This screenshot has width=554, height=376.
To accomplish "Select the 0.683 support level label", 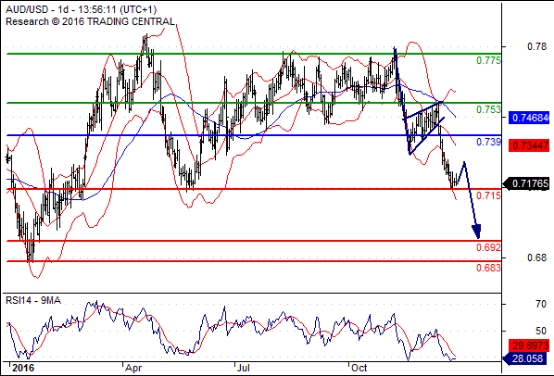I will tap(489, 268).
